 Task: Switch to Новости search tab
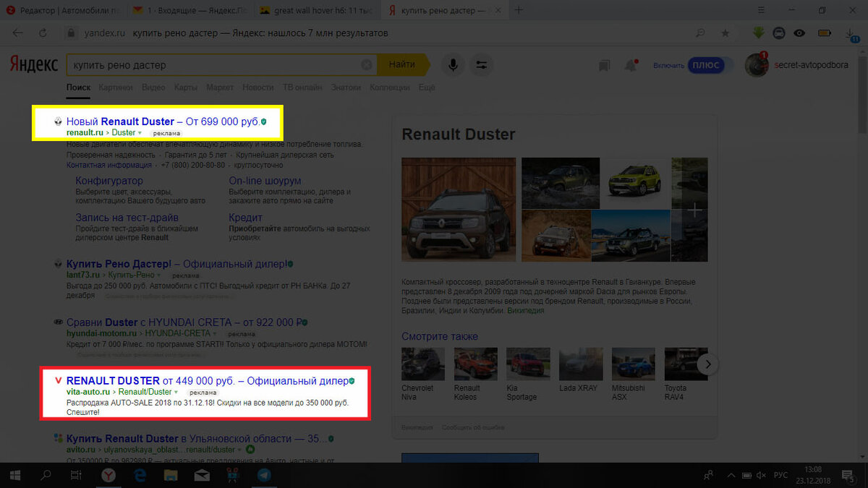258,87
